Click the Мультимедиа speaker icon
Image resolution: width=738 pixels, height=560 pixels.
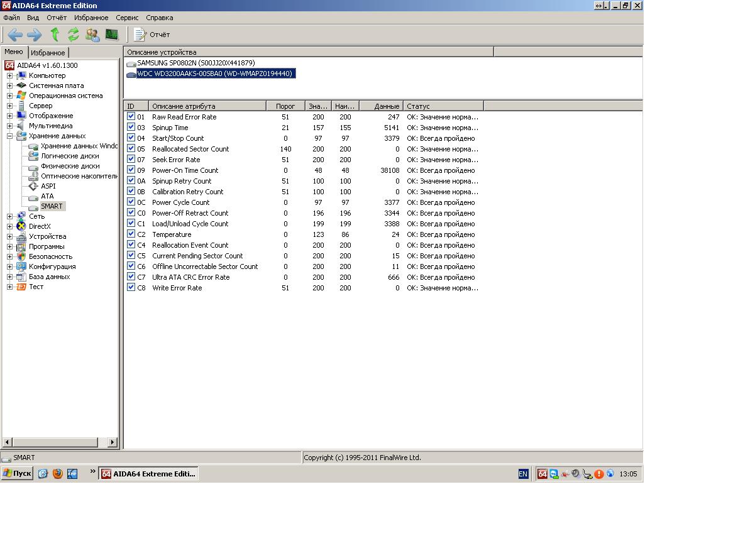(21, 126)
